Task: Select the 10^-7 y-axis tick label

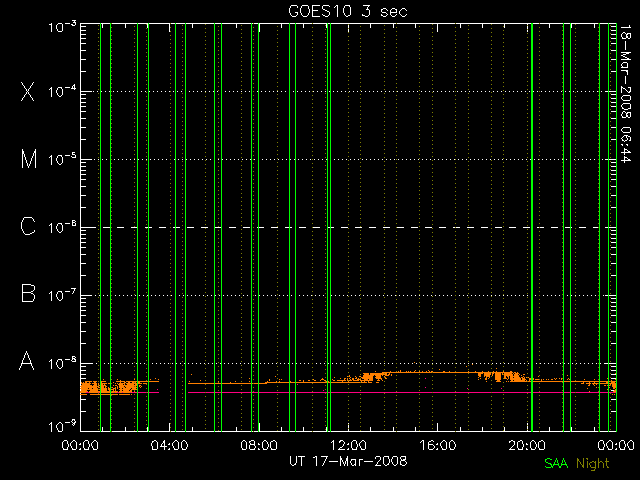Action: pyautogui.click(x=62, y=296)
